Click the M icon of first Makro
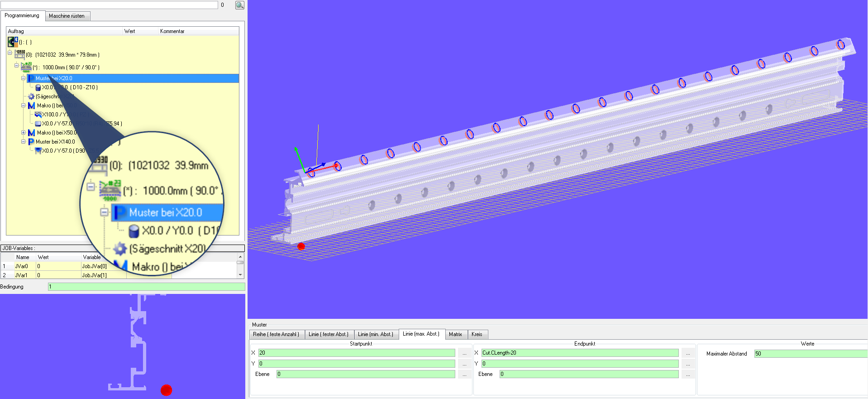 [x=31, y=106]
